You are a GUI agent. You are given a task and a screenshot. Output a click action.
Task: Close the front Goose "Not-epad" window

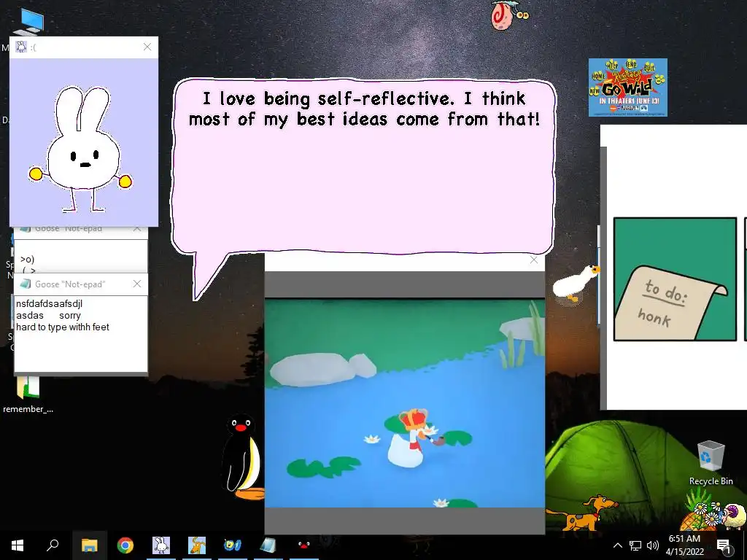coord(137,284)
